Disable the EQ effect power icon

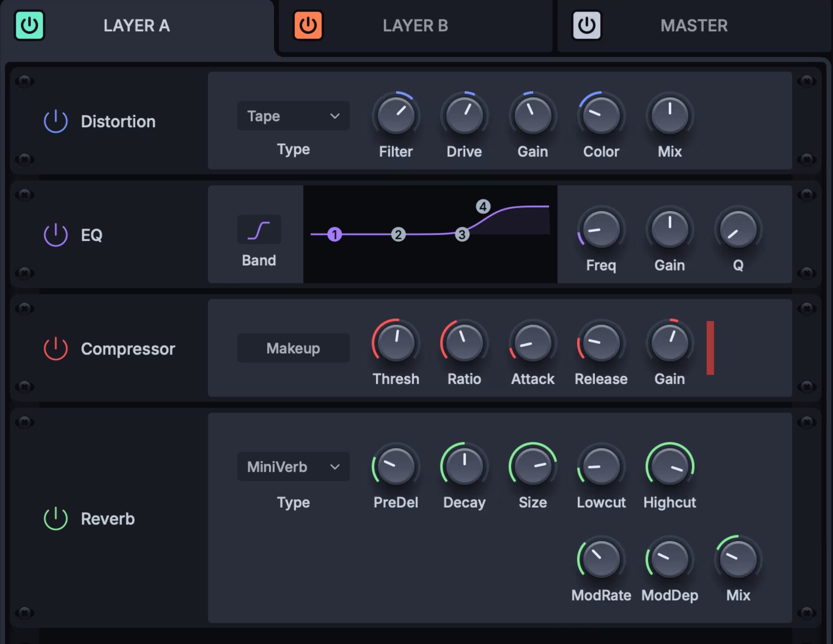coord(56,235)
